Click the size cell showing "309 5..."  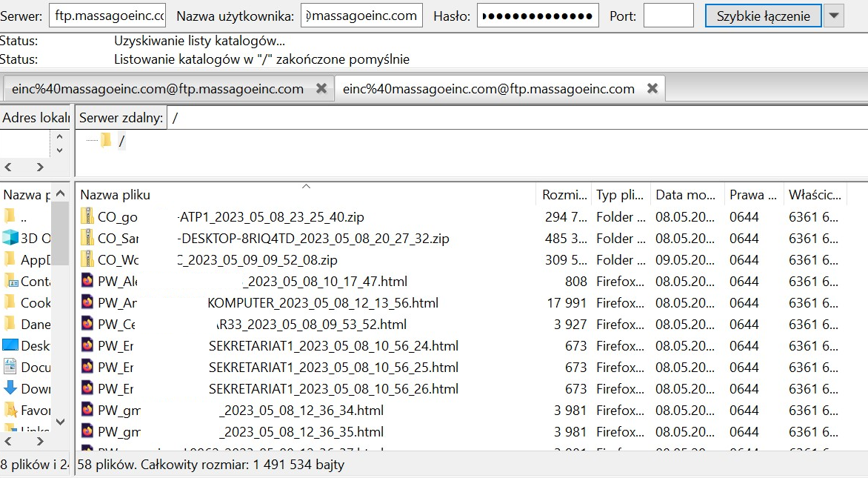[x=566, y=260]
